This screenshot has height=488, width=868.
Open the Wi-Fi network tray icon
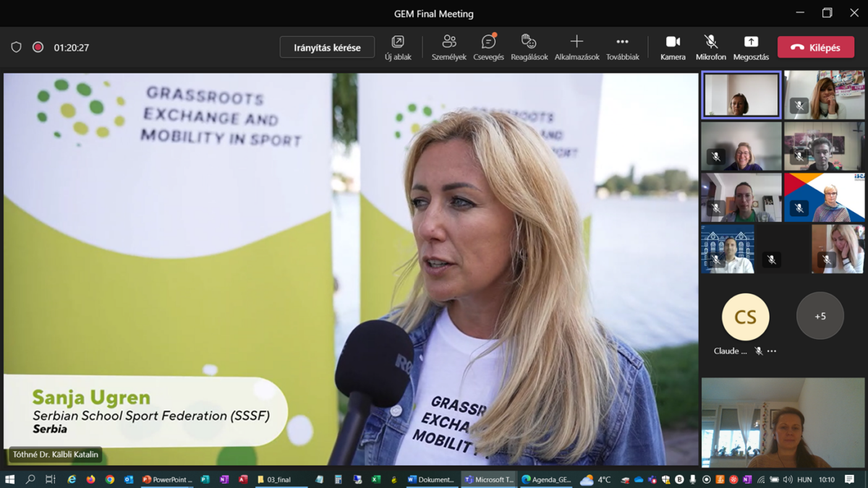(761, 479)
